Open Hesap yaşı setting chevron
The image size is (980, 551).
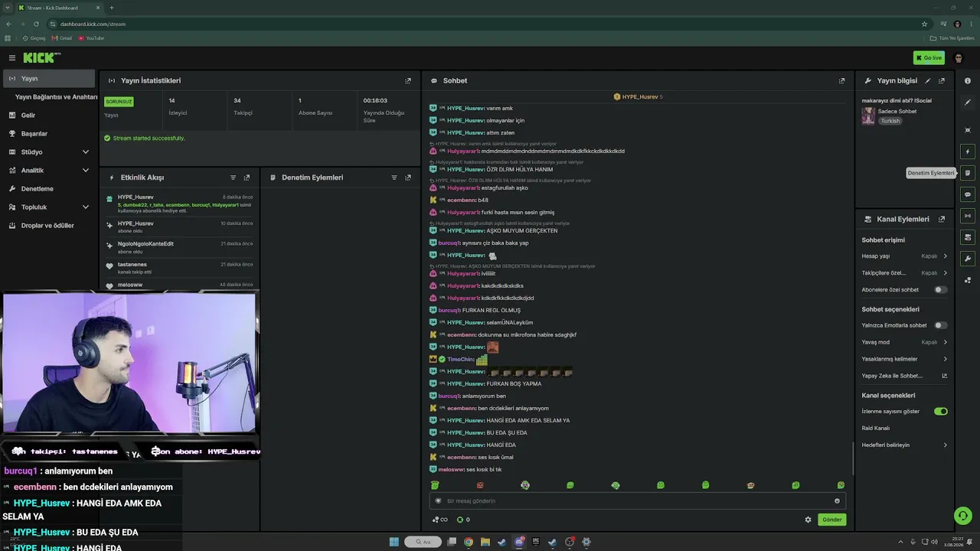(x=945, y=256)
